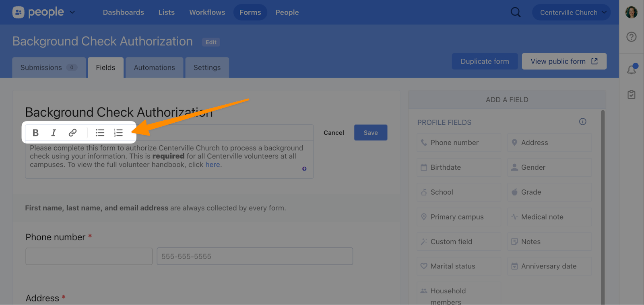This screenshot has height=305, width=644.
Task: Show profile fields info icon
Action: coord(582,122)
